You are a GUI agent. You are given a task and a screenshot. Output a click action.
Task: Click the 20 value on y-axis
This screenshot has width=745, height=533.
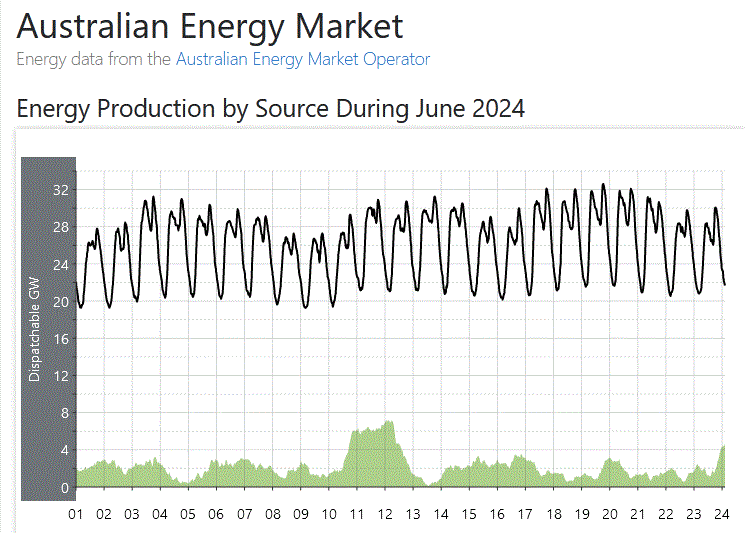coord(61,302)
